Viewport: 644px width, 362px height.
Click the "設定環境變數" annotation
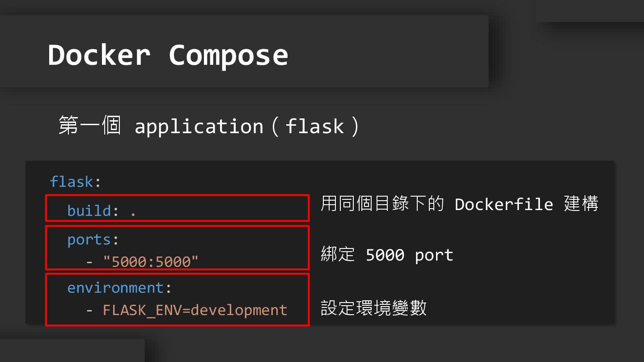pyautogui.click(x=373, y=308)
